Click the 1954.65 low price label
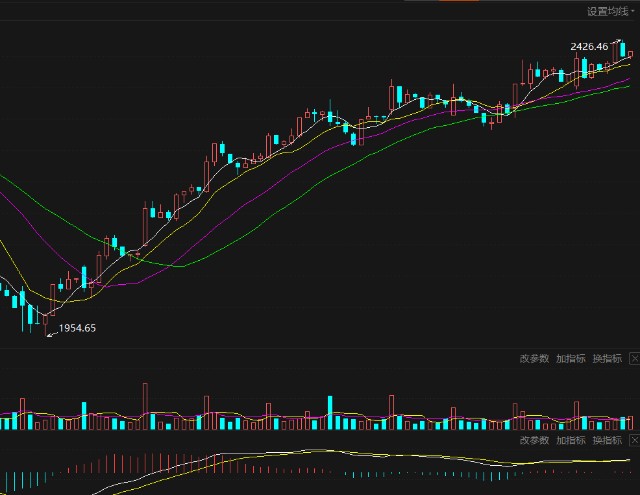640x495 pixels. click(78, 328)
